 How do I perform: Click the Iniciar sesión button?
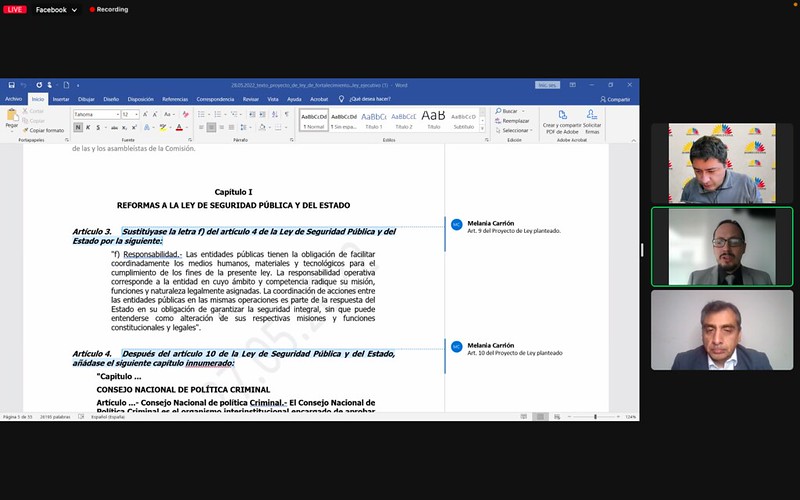pyautogui.click(x=547, y=85)
